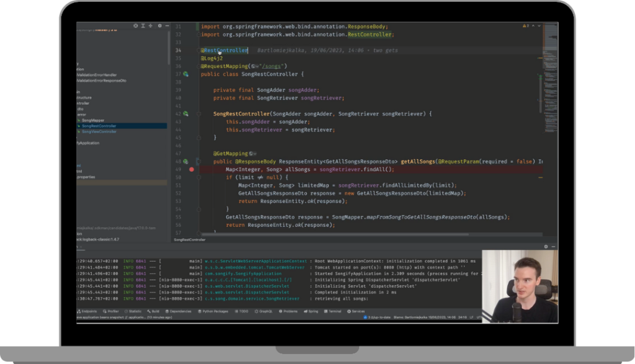This screenshot has width=635, height=364.
Task: Click the globe icon beside @GetMapping
Action: point(251,154)
